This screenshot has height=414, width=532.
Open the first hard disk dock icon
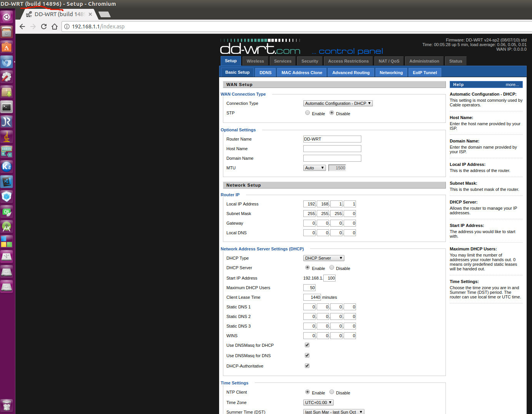pos(7,272)
